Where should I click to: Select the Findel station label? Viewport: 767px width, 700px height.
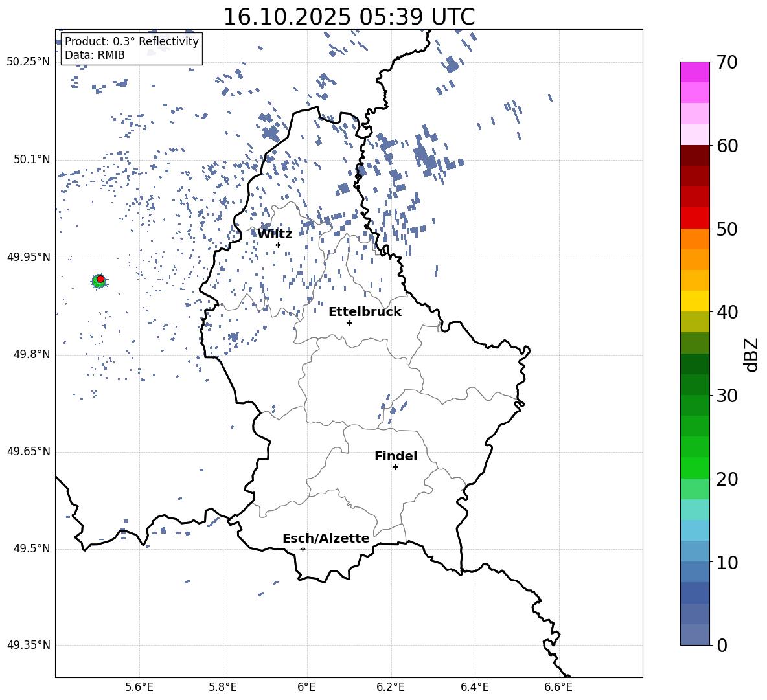coord(396,456)
